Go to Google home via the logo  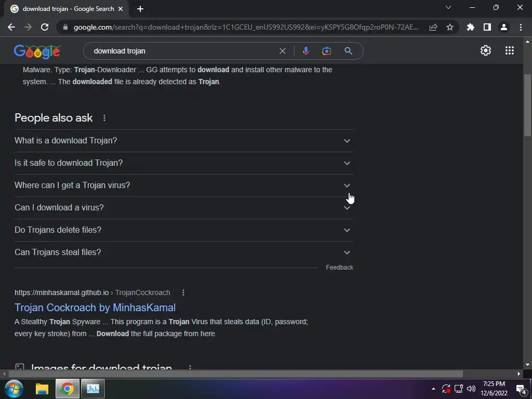coord(37,51)
